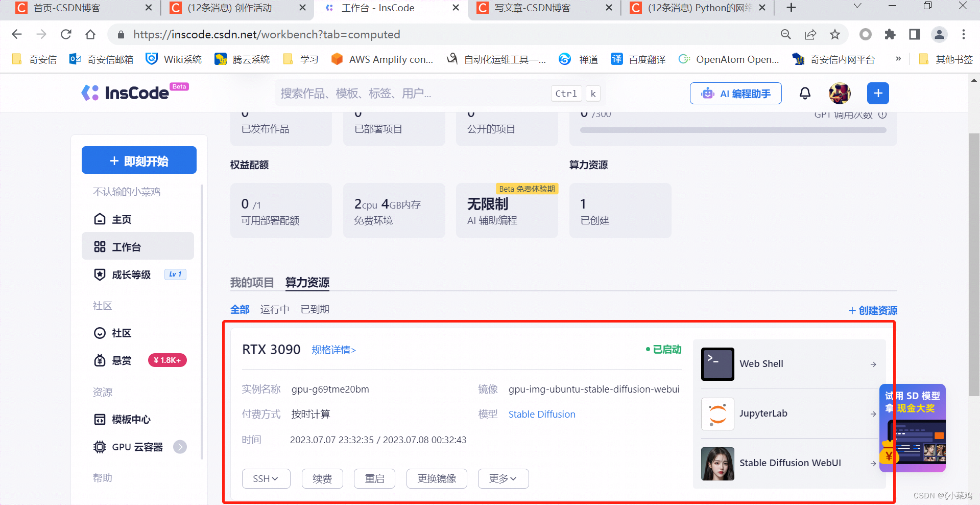This screenshot has height=505, width=980.
Task: Click the page vertical scrollbar
Action: (x=974, y=264)
